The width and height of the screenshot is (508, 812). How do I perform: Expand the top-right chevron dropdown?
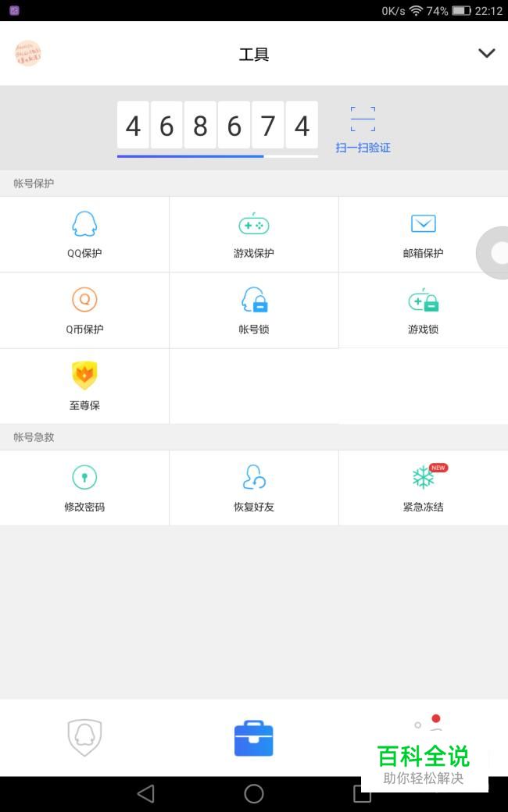coord(486,53)
